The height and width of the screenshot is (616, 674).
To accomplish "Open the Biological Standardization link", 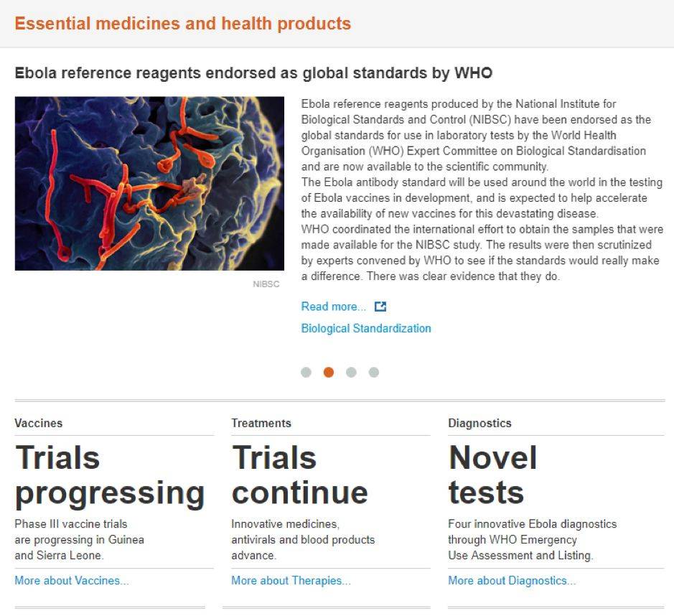I will coord(366,328).
